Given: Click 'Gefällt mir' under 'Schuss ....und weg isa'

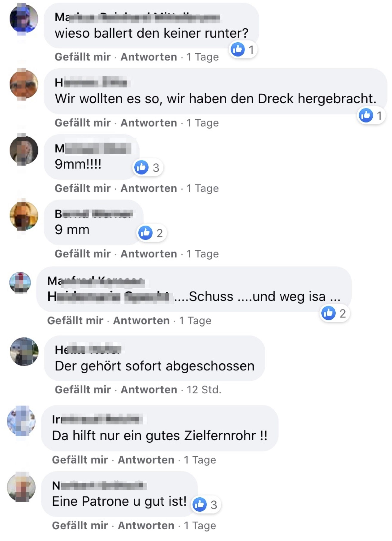Looking at the screenshot, I should point(75,321).
